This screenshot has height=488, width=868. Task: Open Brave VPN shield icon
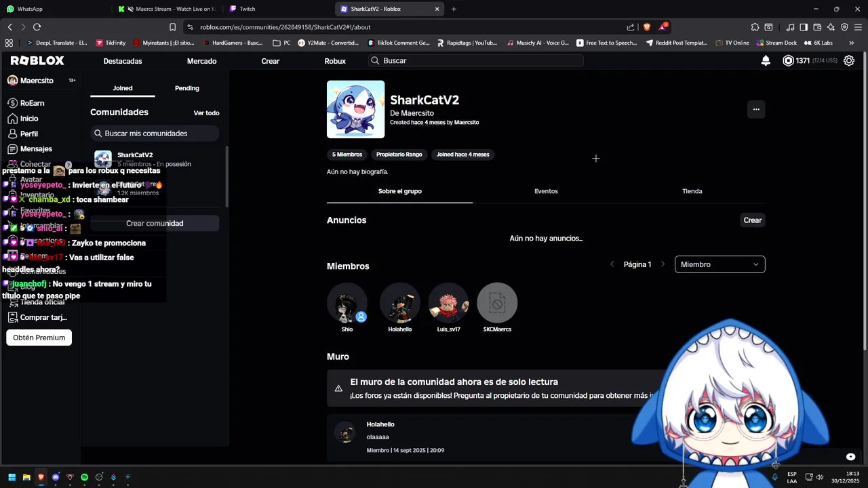(844, 27)
